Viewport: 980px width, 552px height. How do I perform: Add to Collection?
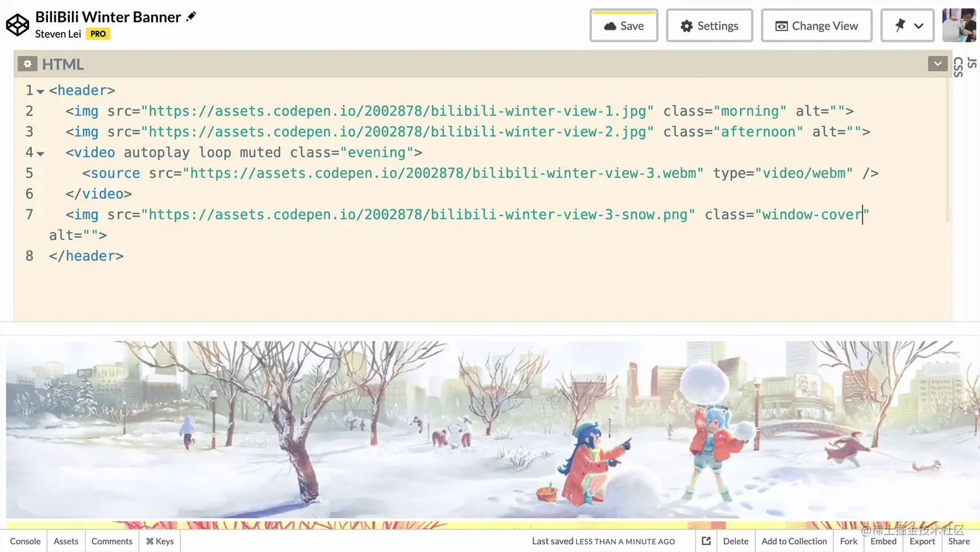click(x=794, y=541)
